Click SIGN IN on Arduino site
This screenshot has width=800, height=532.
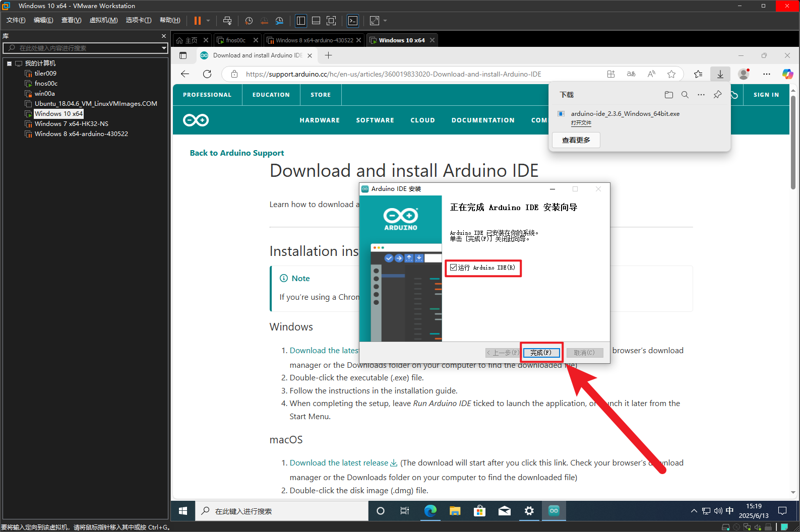[x=766, y=95]
